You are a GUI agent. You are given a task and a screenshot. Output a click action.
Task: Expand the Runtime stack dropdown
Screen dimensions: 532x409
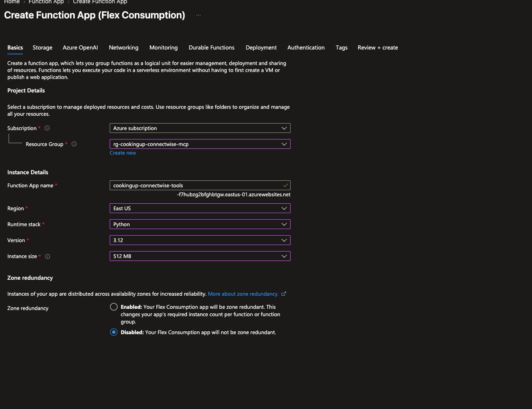(200, 224)
